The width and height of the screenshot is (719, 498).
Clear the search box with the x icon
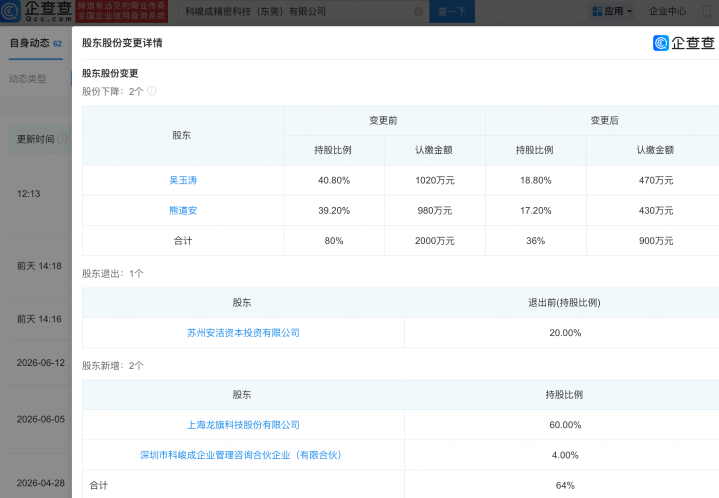pos(418,11)
